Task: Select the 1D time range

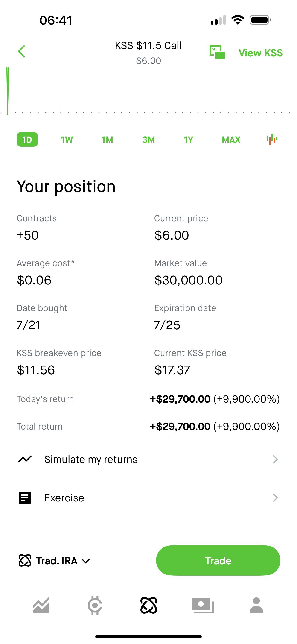Action: (x=27, y=140)
